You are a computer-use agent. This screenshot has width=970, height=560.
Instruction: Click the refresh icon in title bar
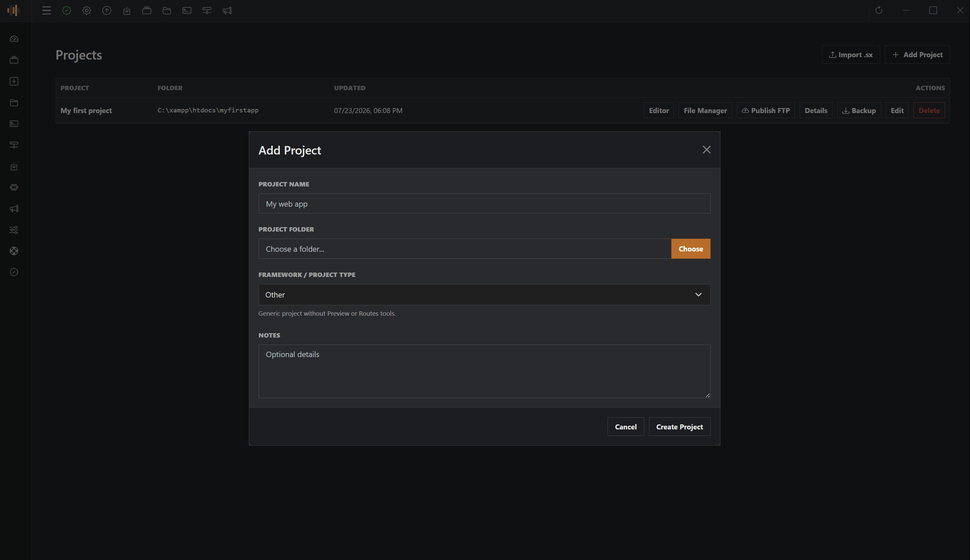pos(879,10)
